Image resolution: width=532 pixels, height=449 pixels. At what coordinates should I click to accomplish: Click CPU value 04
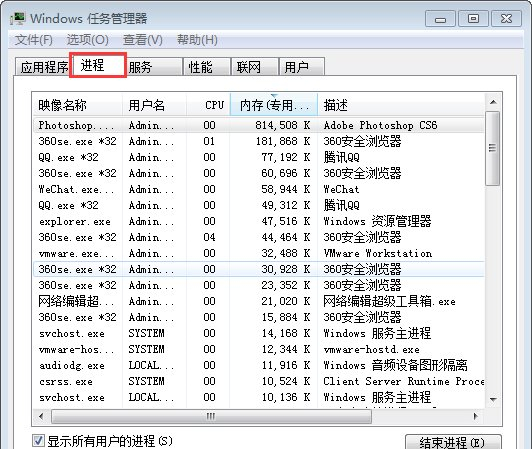pos(209,237)
